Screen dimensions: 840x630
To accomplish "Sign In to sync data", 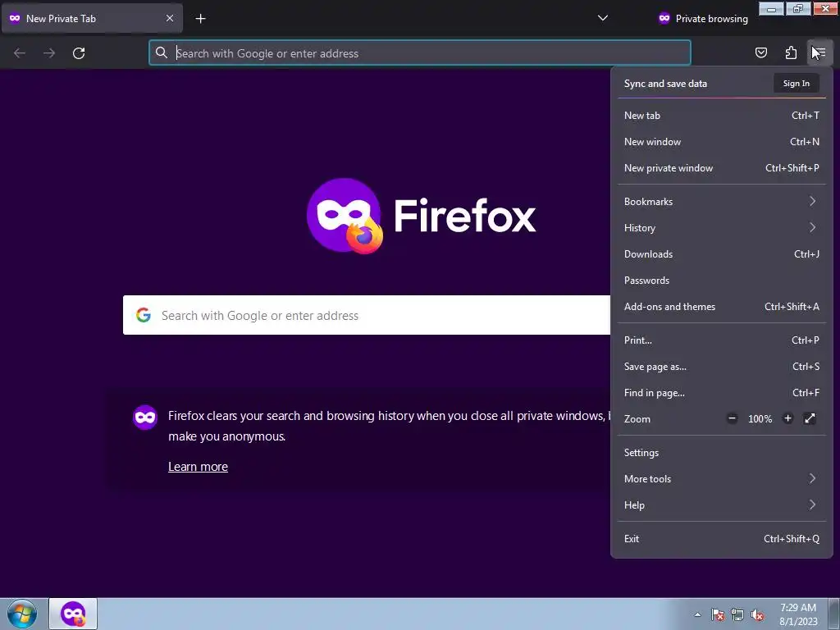I will tap(796, 84).
